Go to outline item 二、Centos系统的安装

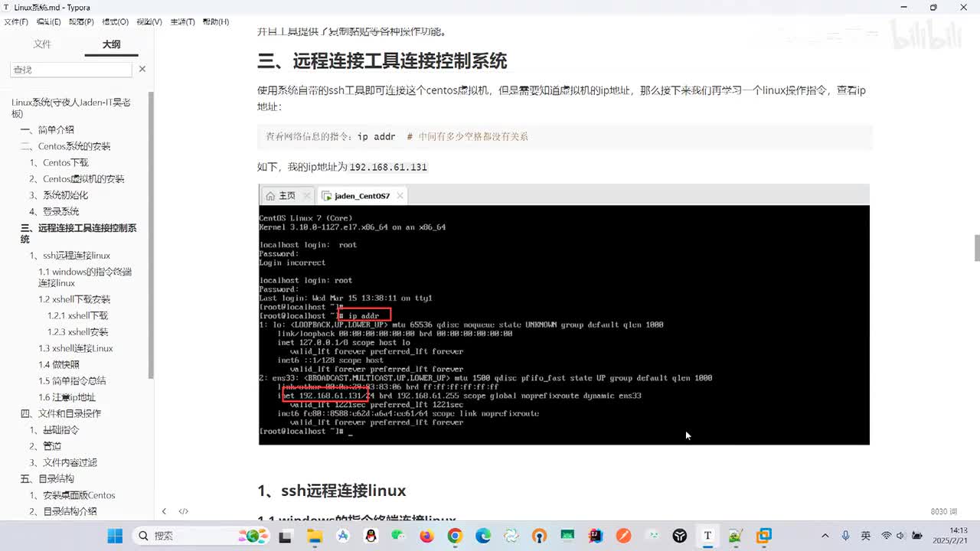(x=65, y=146)
